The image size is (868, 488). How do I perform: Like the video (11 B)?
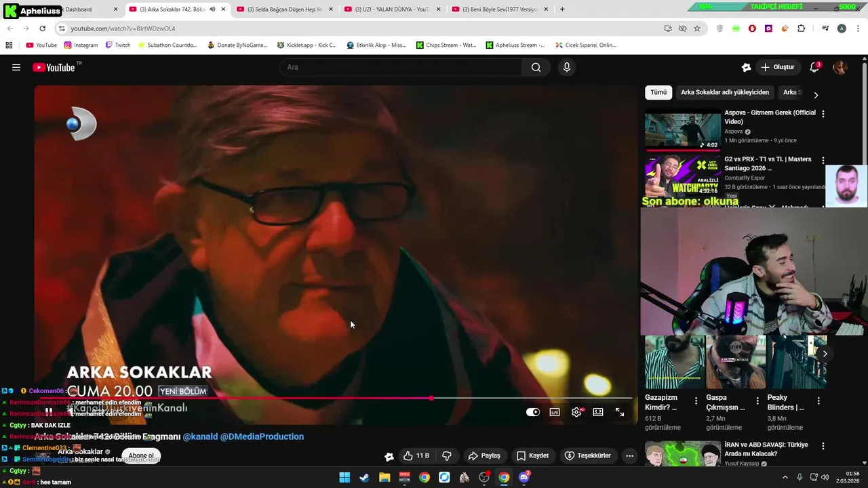(x=416, y=455)
